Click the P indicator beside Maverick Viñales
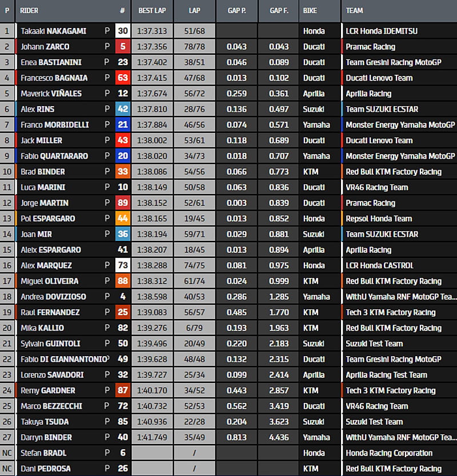This screenshot has width=457, height=476. click(x=107, y=94)
